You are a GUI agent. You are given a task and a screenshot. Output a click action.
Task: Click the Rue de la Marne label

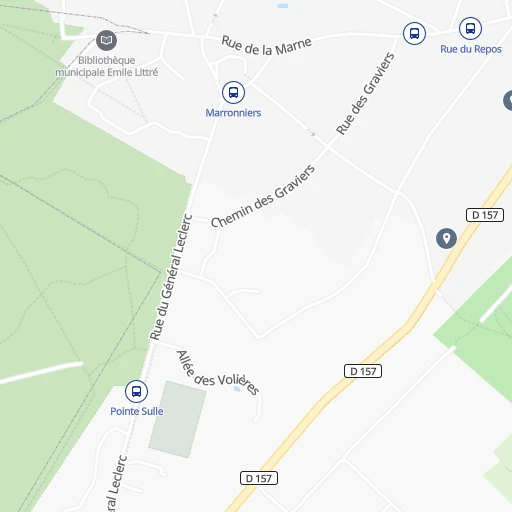coord(267,46)
